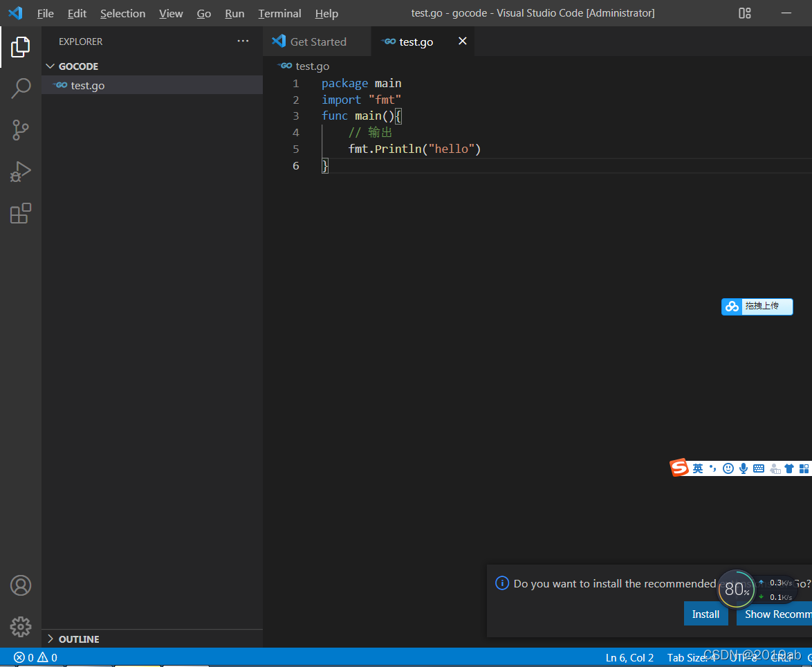Open the Run menu
812x667 pixels.
tap(234, 13)
